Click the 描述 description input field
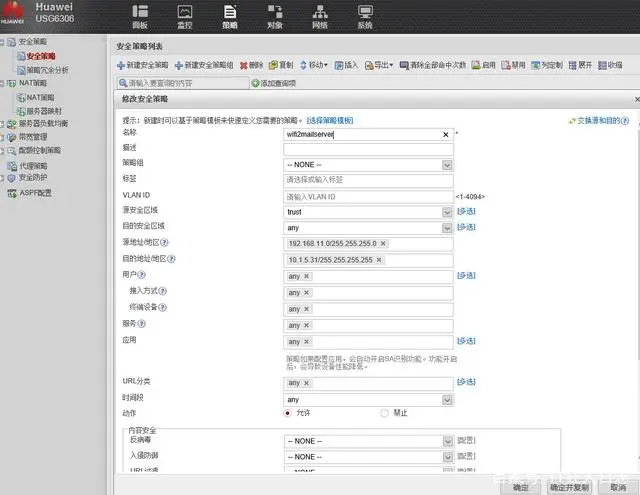 point(368,149)
